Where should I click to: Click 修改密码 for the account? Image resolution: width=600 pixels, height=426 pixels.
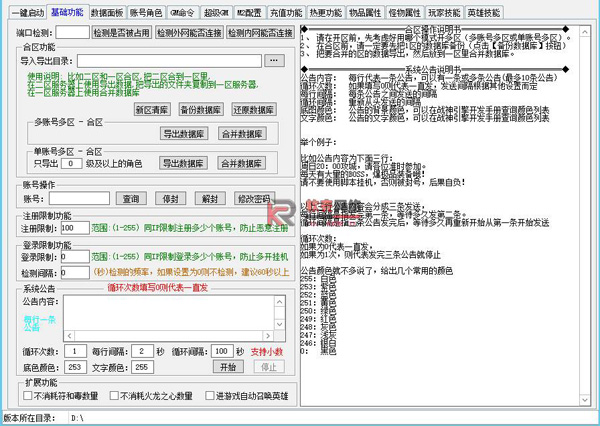tap(254, 199)
